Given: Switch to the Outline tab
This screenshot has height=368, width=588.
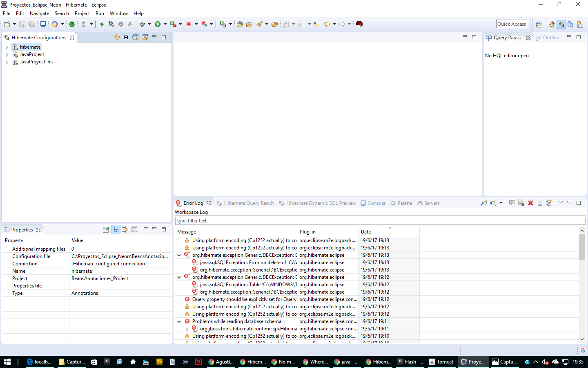Looking at the screenshot, I should 547,38.
